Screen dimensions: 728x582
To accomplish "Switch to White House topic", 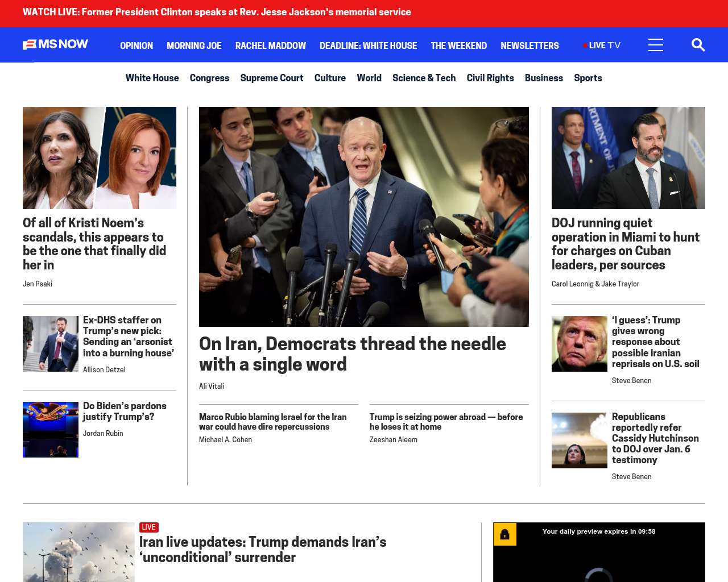I will point(152,78).
